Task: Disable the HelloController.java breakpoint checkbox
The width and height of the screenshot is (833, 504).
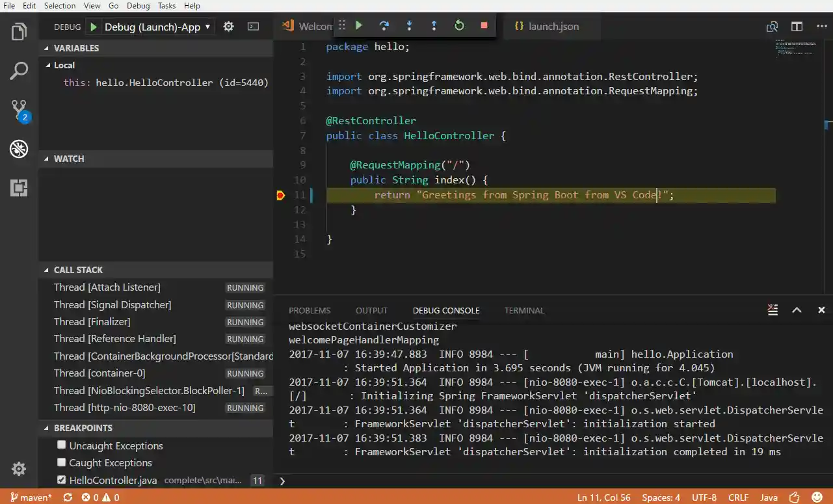Action: click(61, 480)
